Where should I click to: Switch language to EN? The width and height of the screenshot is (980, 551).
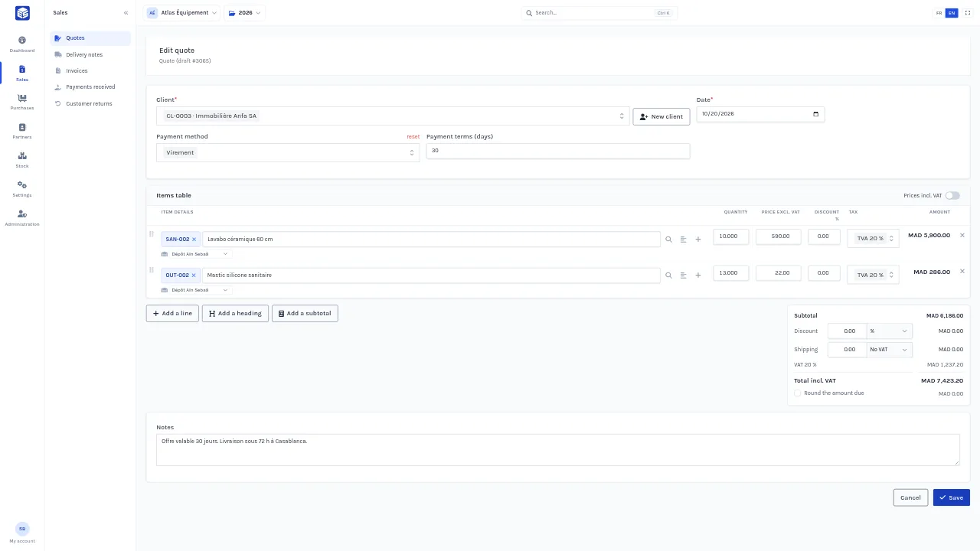coord(952,13)
